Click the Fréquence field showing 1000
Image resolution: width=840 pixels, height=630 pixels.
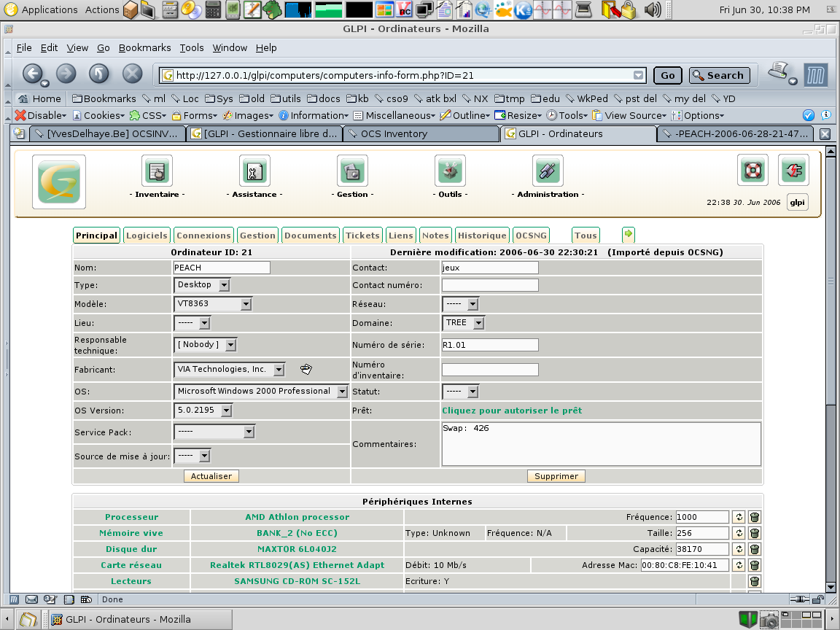click(702, 517)
